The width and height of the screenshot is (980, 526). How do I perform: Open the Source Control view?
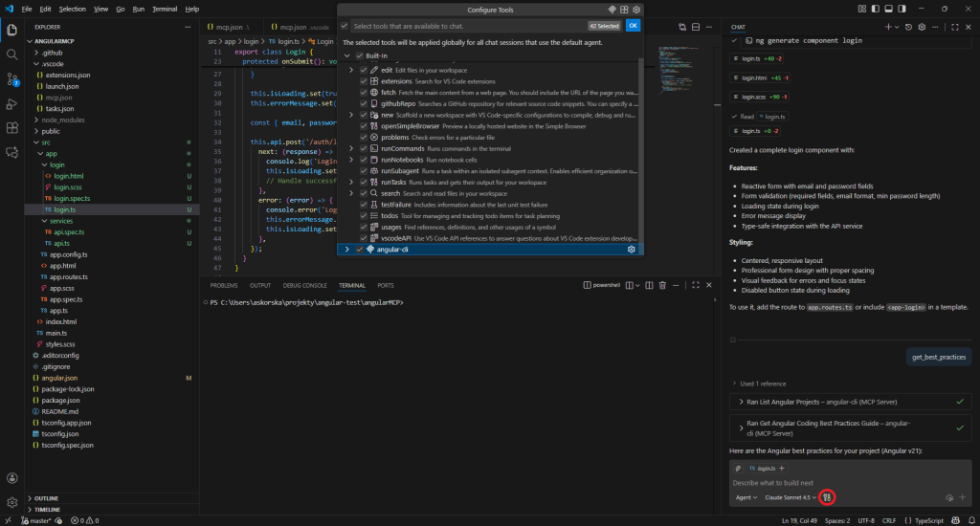click(11, 79)
